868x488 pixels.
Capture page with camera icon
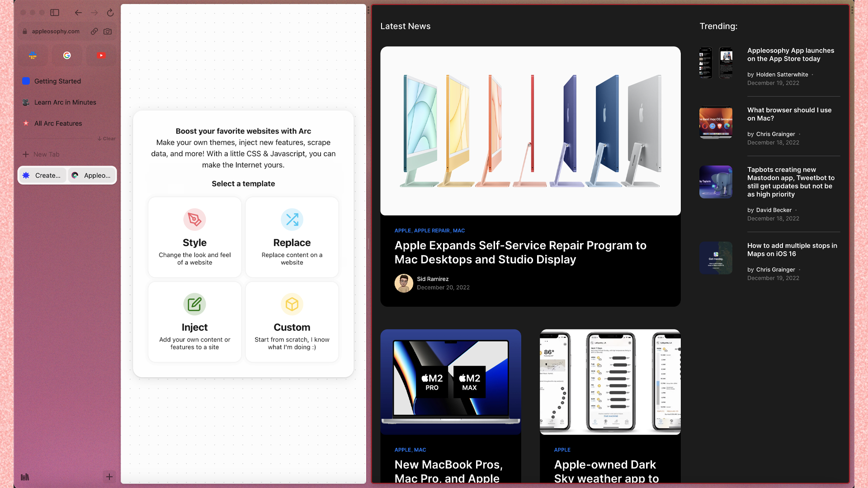tap(108, 31)
